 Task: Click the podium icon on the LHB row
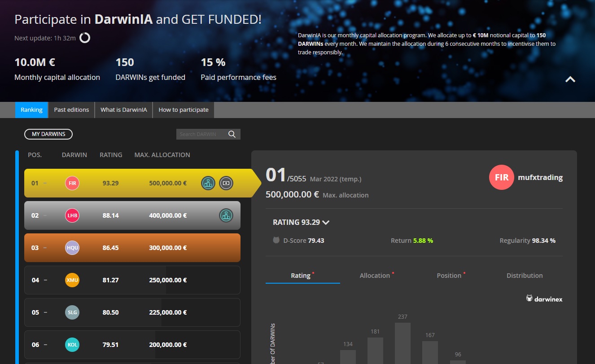coord(226,215)
